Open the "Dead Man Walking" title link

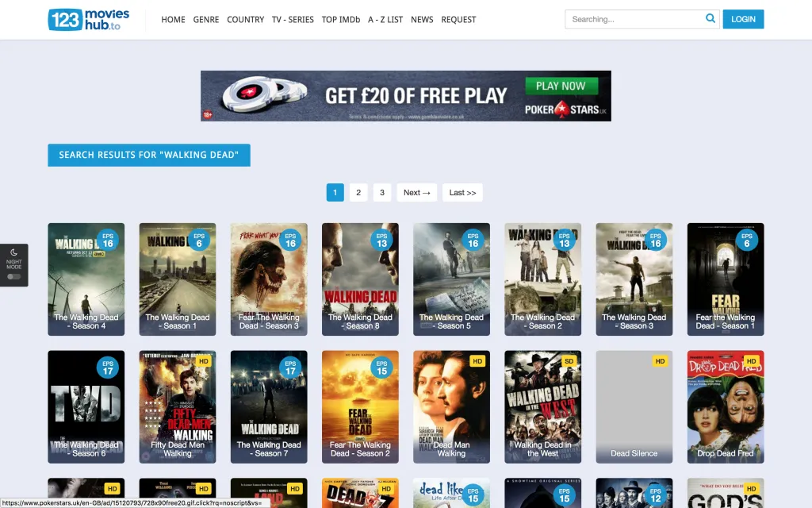451,449
